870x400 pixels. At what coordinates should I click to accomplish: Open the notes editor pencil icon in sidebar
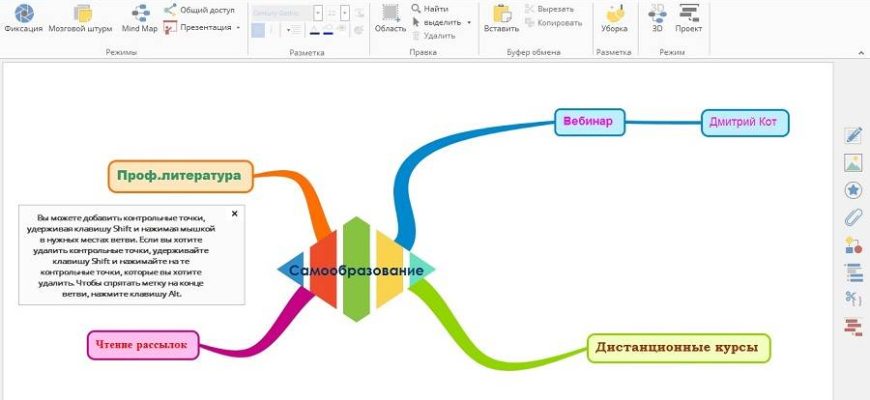[853, 136]
